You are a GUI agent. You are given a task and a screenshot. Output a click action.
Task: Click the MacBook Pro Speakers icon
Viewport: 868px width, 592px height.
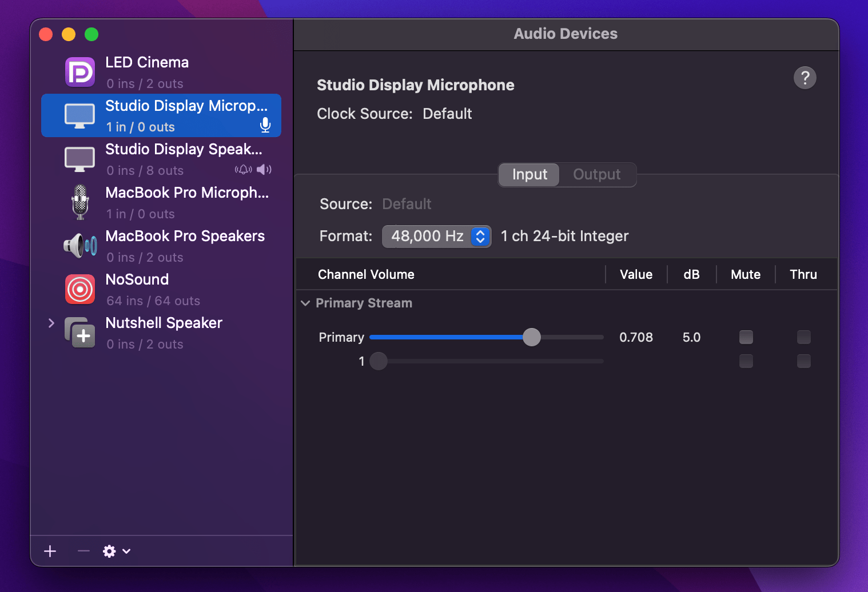[x=80, y=246]
